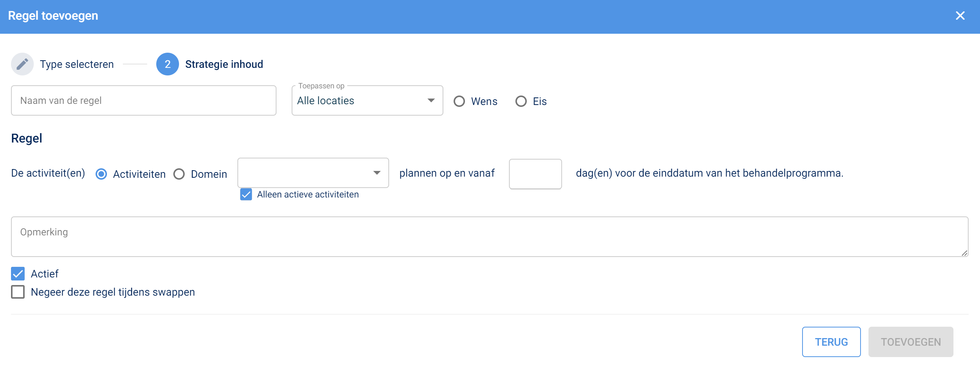Choose the Activiteiten radio option
The image size is (980, 376).
(101, 174)
